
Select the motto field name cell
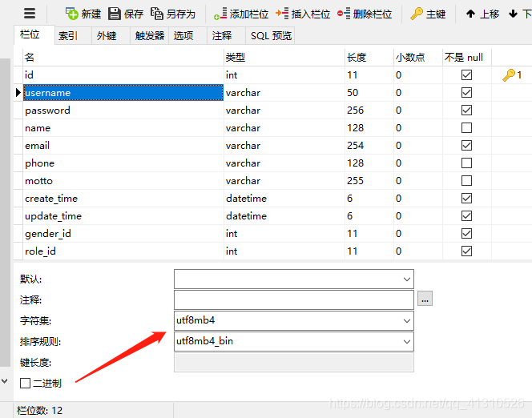pos(123,181)
